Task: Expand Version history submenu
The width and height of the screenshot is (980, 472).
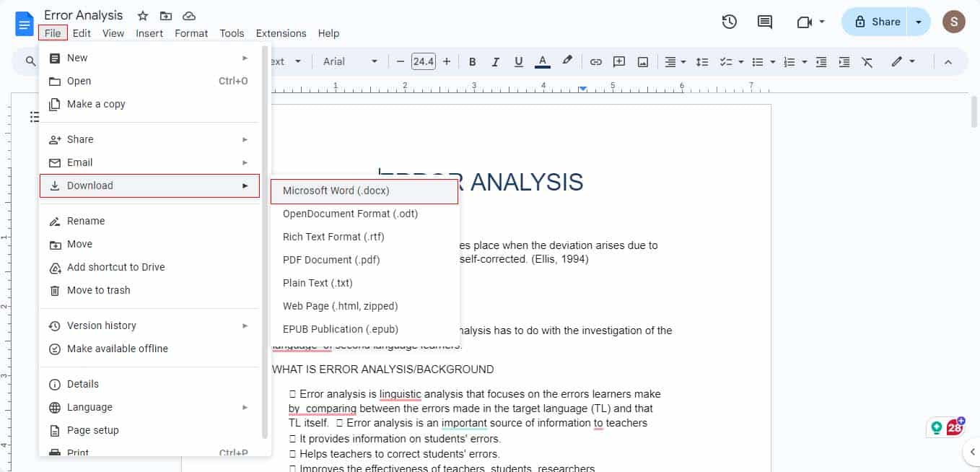Action: tap(149, 325)
